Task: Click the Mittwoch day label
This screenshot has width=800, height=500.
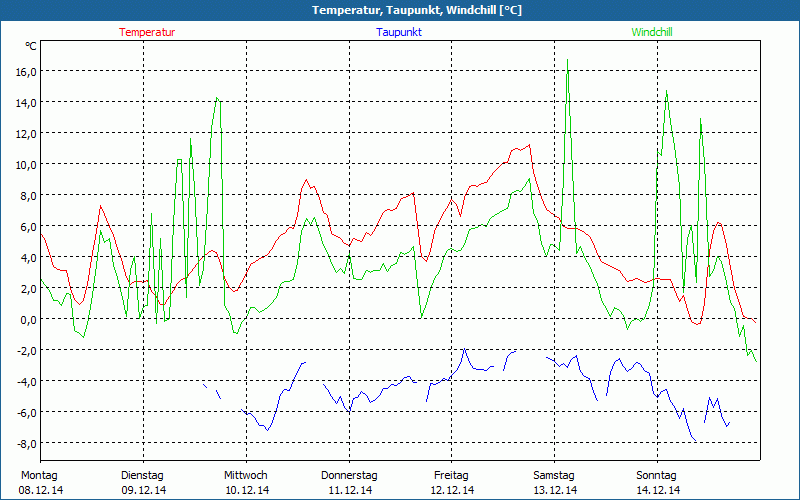Action: [x=246, y=476]
